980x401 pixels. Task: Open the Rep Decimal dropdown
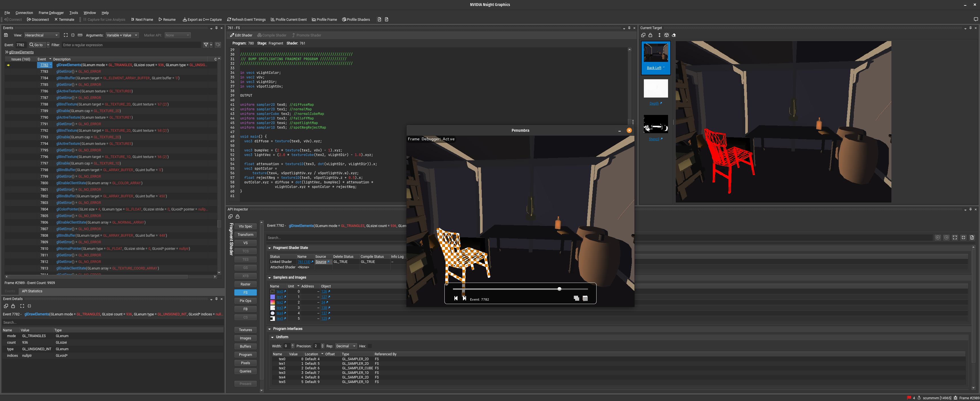click(346, 346)
